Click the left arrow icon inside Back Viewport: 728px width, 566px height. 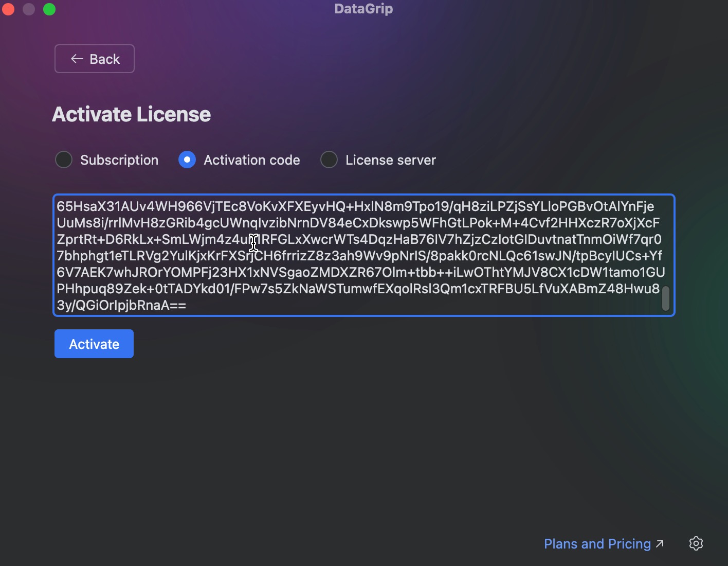click(77, 59)
